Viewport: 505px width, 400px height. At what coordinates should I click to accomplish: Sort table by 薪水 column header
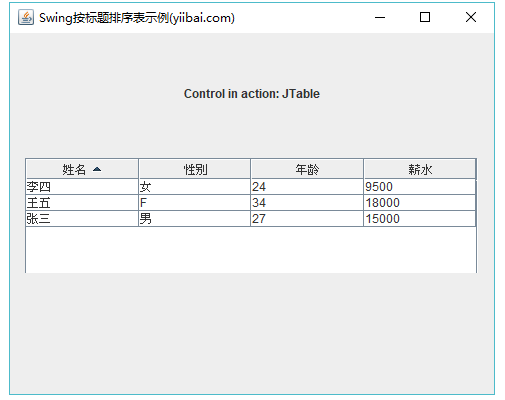coord(420,169)
